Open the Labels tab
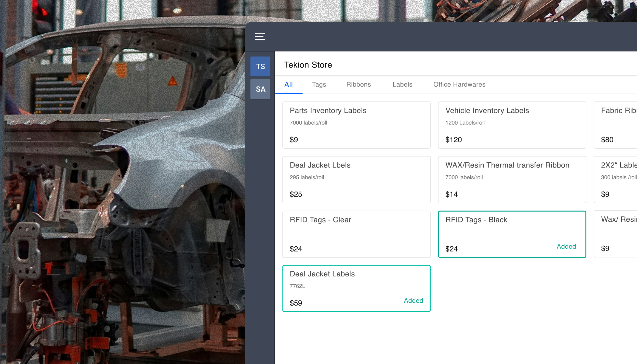637x364 pixels. 402,85
